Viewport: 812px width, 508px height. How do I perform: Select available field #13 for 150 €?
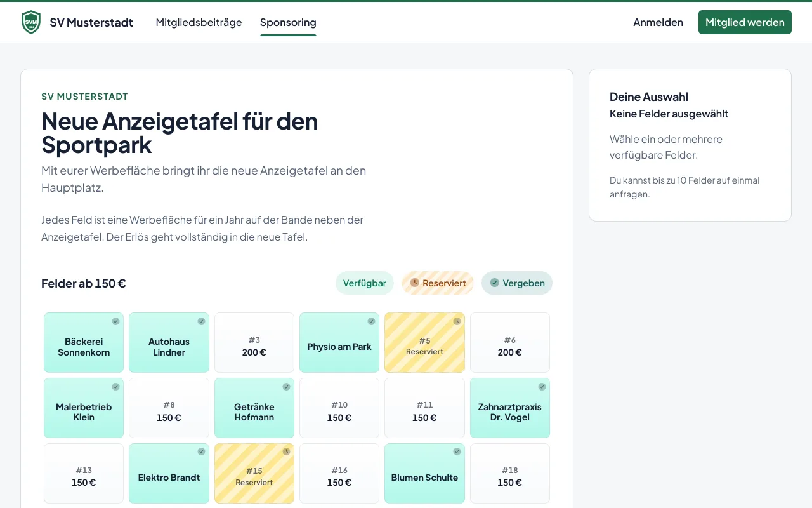click(x=84, y=473)
